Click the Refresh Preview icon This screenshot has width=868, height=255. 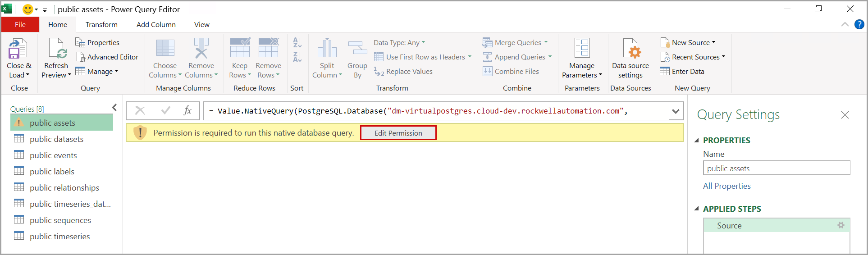click(x=57, y=49)
